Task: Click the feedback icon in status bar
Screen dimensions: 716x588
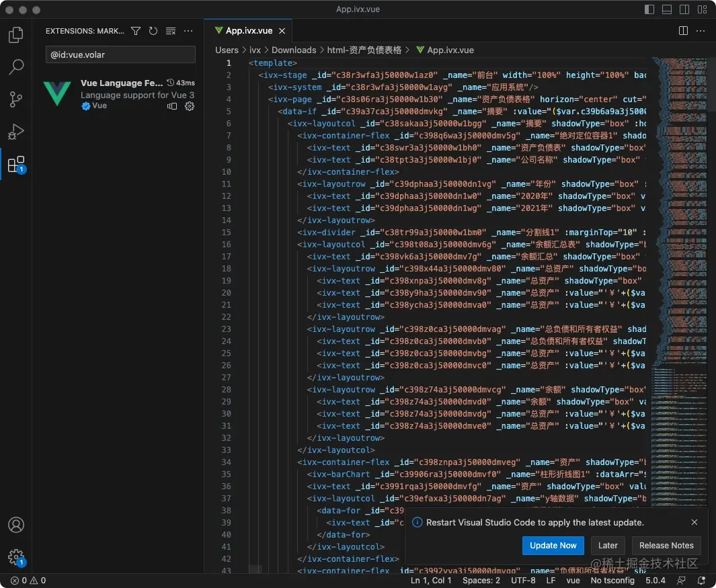Action: pyautogui.click(x=681, y=581)
